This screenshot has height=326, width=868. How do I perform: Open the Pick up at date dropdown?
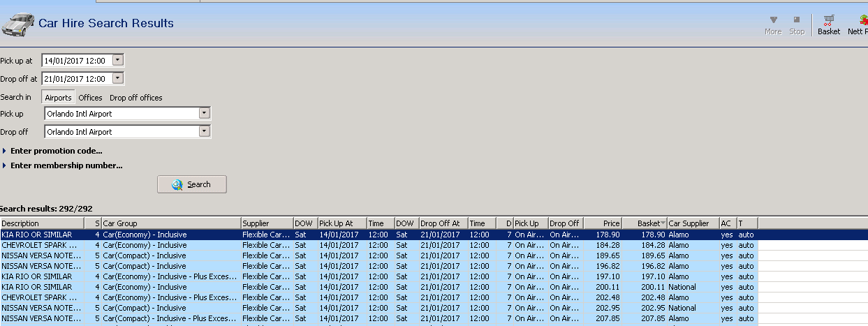pos(117,60)
